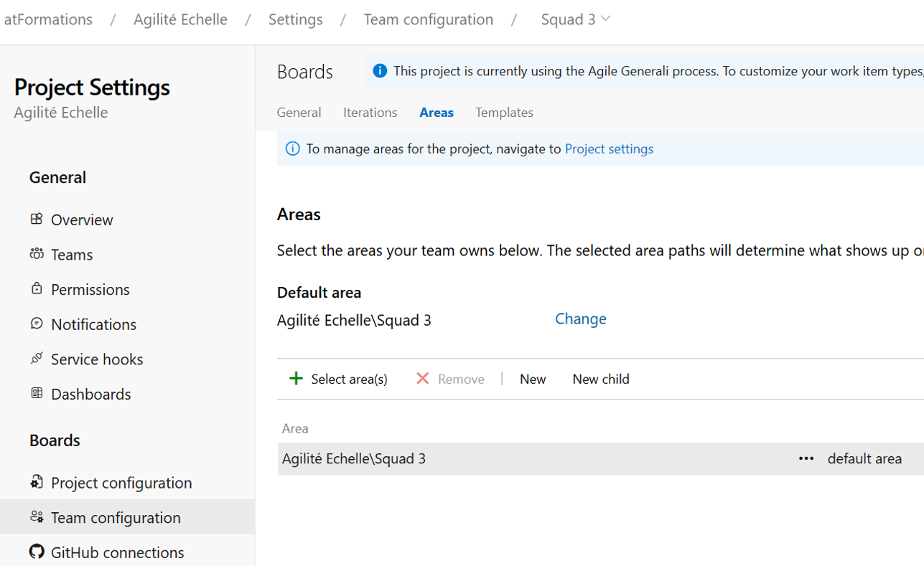The width and height of the screenshot is (924, 566).
Task: Click the Team configuration breadcrumb
Action: point(428,19)
